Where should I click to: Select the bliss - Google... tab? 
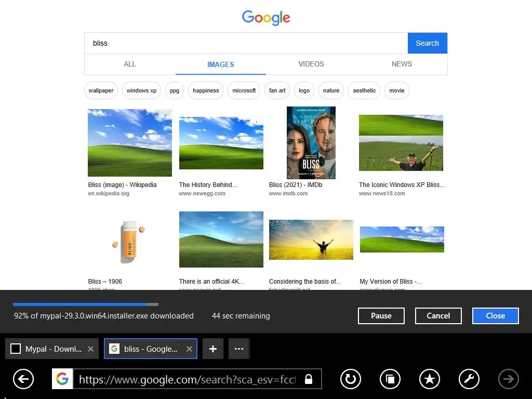[x=151, y=349]
